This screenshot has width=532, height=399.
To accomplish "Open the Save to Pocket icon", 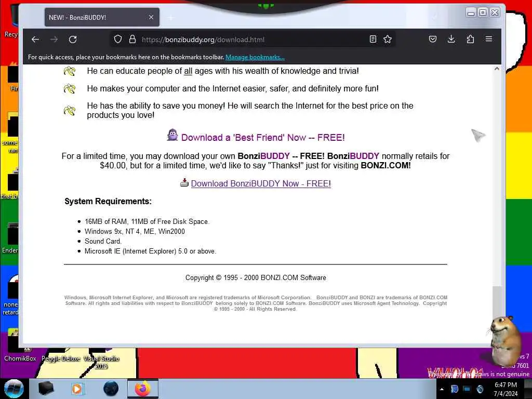I will tap(433, 39).
